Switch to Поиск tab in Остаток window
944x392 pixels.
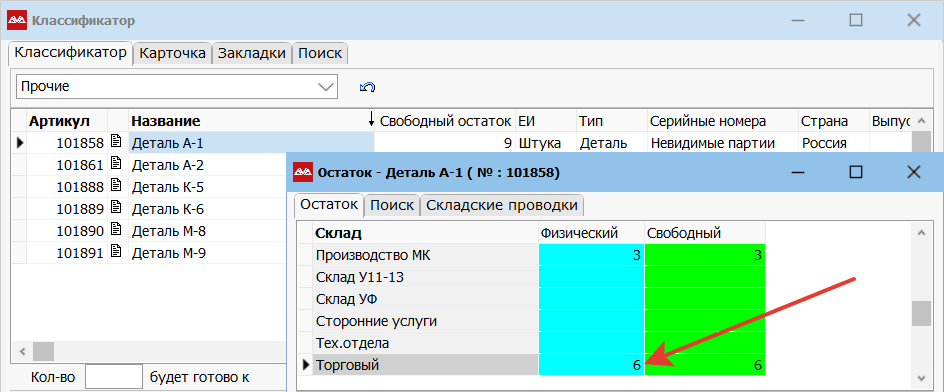[x=392, y=205]
